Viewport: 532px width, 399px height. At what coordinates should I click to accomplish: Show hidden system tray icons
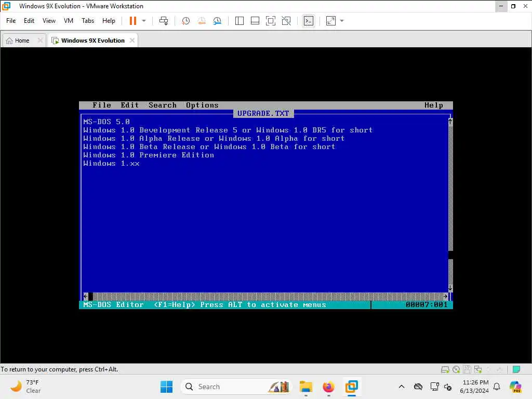tap(402, 387)
